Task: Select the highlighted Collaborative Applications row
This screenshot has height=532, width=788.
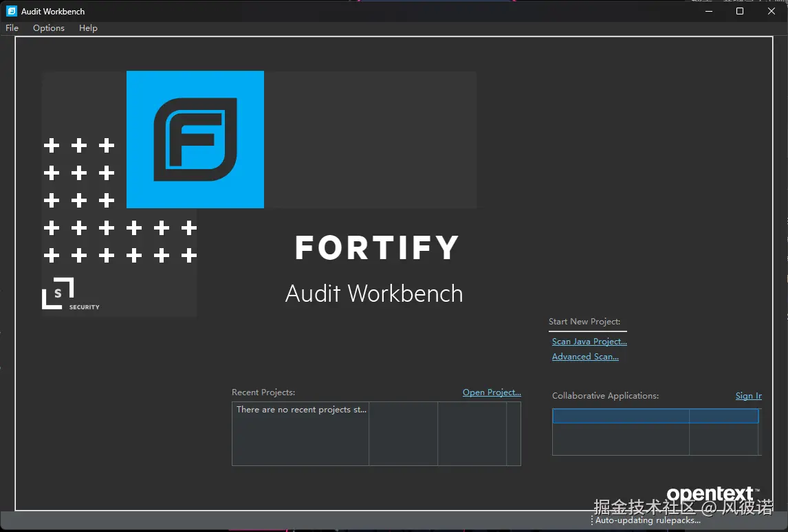Action: click(x=655, y=416)
